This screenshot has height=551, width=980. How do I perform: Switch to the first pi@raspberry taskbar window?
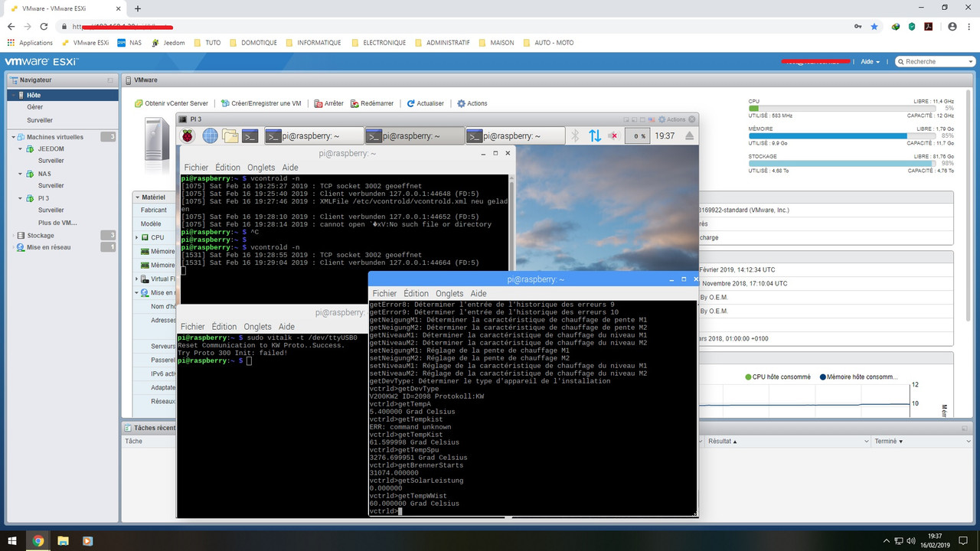pos(313,136)
